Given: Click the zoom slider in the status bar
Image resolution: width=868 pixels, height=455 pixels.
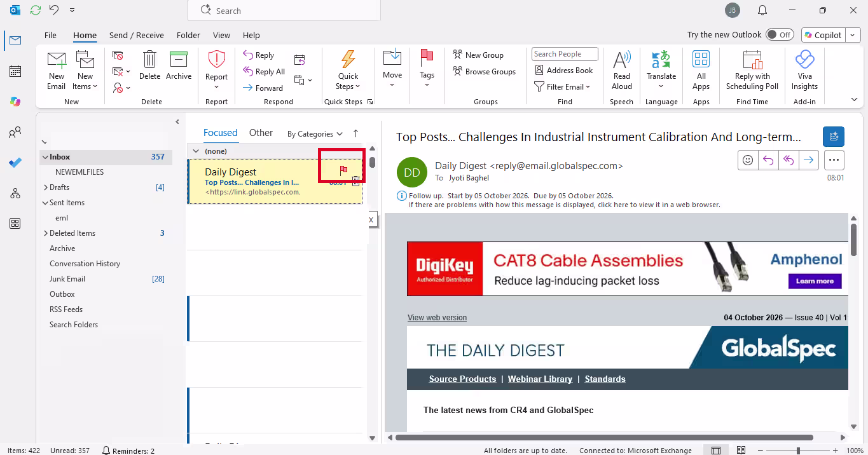Looking at the screenshot, I should (797, 451).
